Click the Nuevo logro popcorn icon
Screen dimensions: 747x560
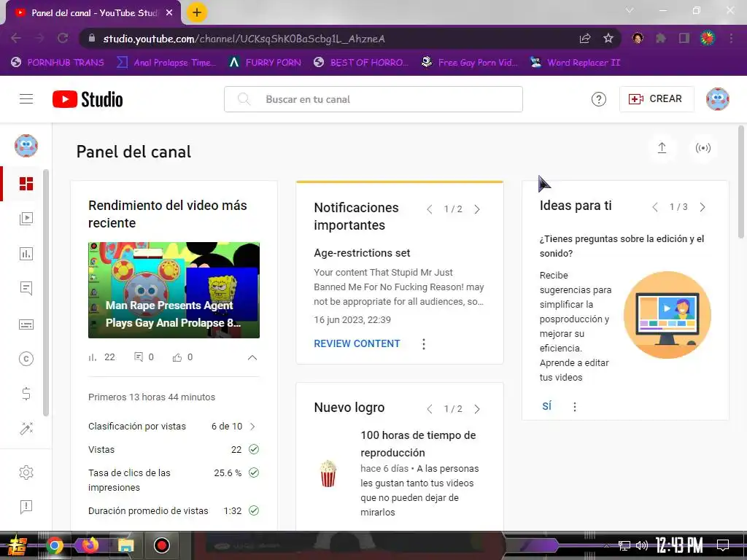coord(328,474)
